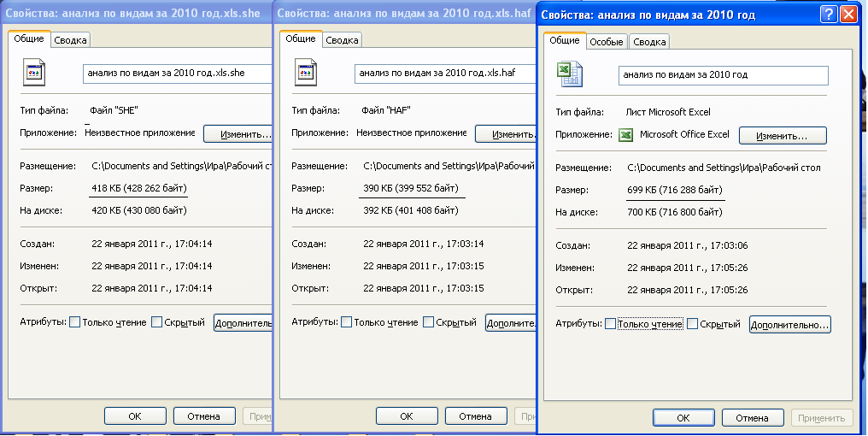868x436 pixels.
Task: Click the file name field with .xls.she
Action: (177, 74)
